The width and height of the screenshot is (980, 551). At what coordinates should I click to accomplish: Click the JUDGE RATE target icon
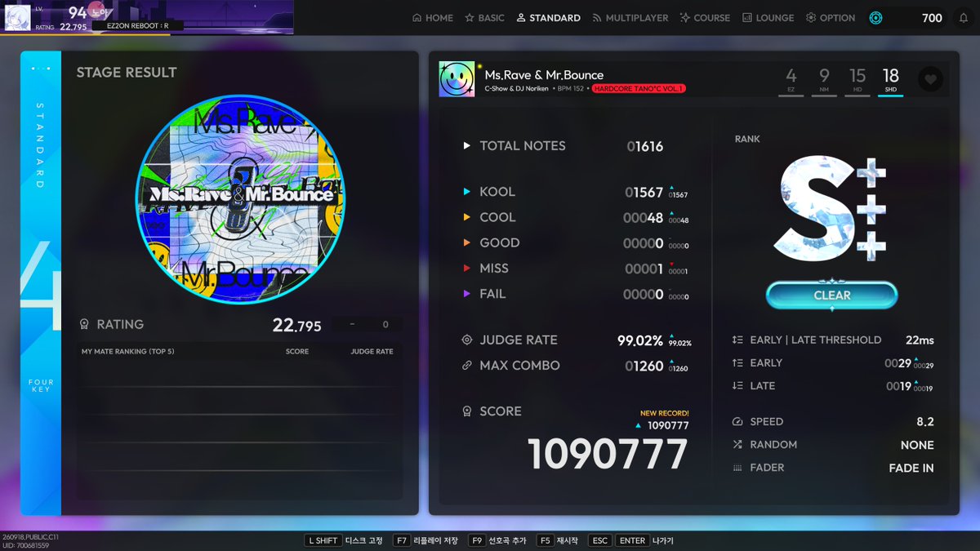[x=467, y=340]
